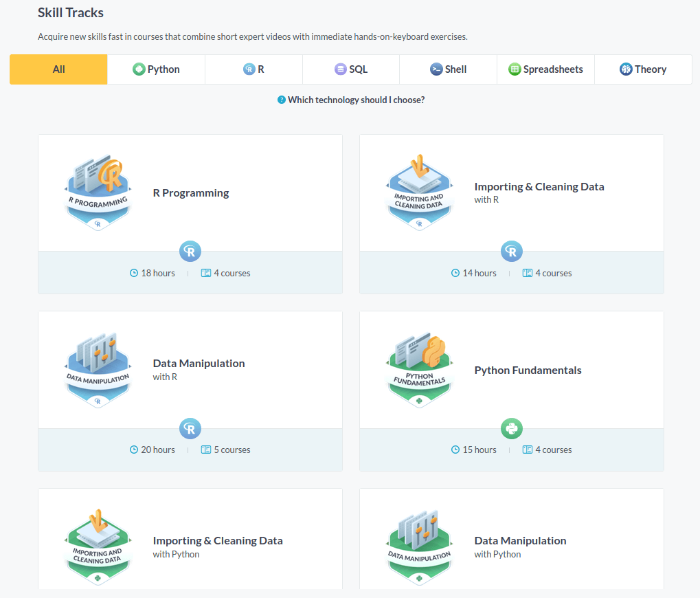Screen dimensions: 700x598
Task: Click the Python Fundamentals badge image
Action: (x=420, y=370)
